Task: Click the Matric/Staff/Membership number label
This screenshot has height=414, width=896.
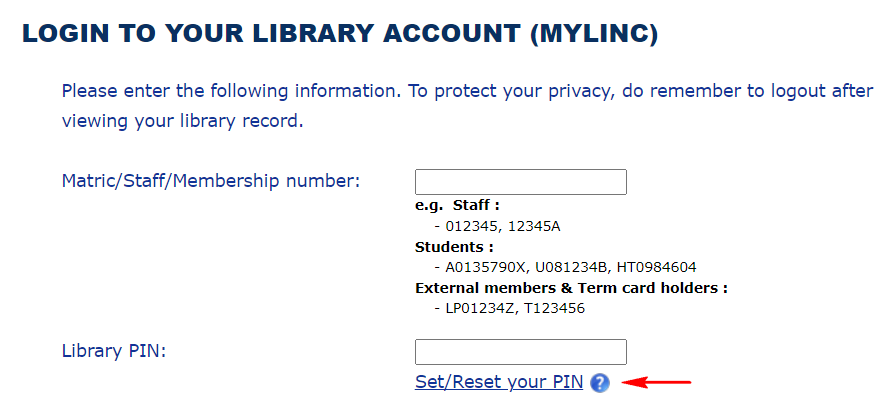Action: (210, 181)
